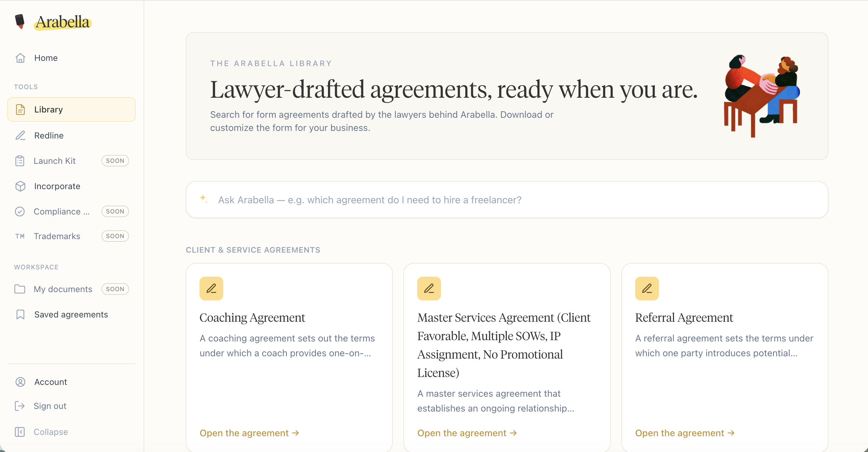The image size is (868, 452).
Task: Click the Incorporate cube icon
Action: tap(20, 186)
